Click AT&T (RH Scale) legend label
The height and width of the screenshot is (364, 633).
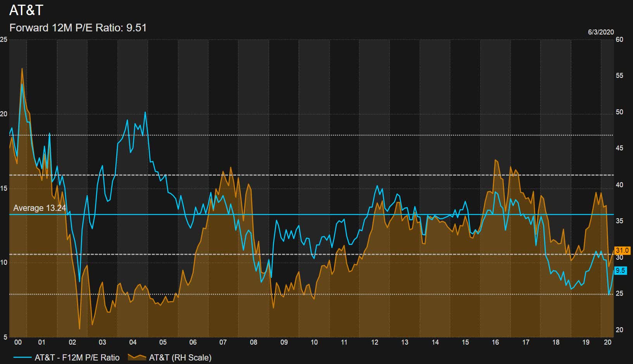pyautogui.click(x=180, y=357)
